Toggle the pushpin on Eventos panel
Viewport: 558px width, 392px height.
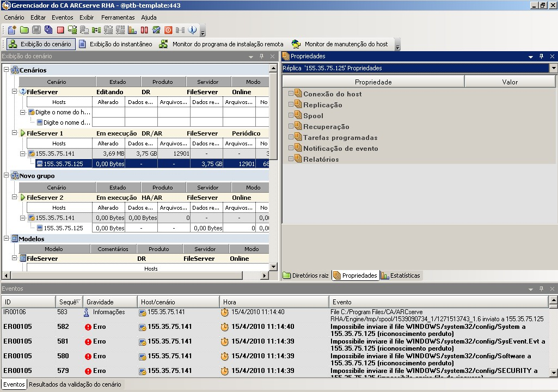(x=541, y=289)
